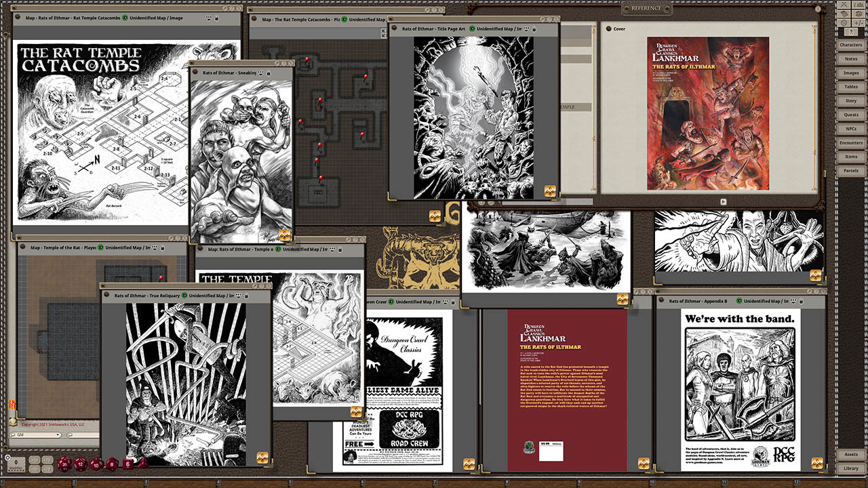Pick the red d20 die

[66, 464]
